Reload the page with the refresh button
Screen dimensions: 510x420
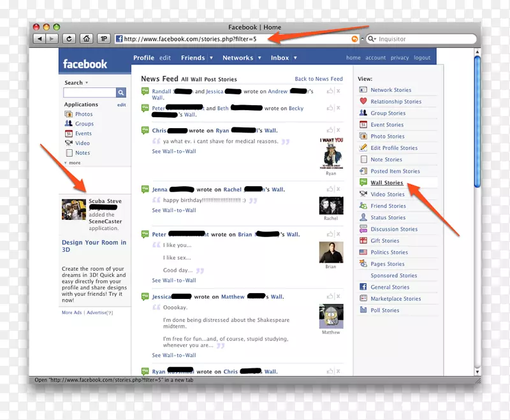coord(69,39)
